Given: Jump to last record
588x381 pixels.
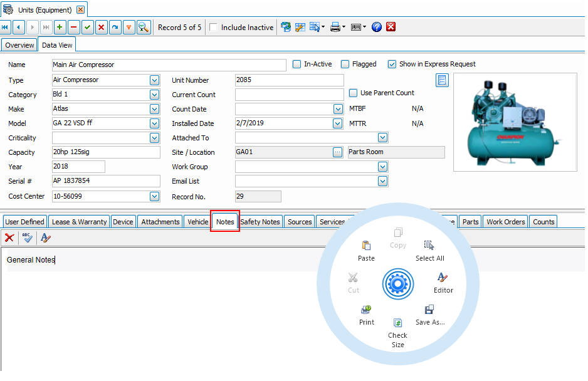Looking at the screenshot, I should pos(46,28).
